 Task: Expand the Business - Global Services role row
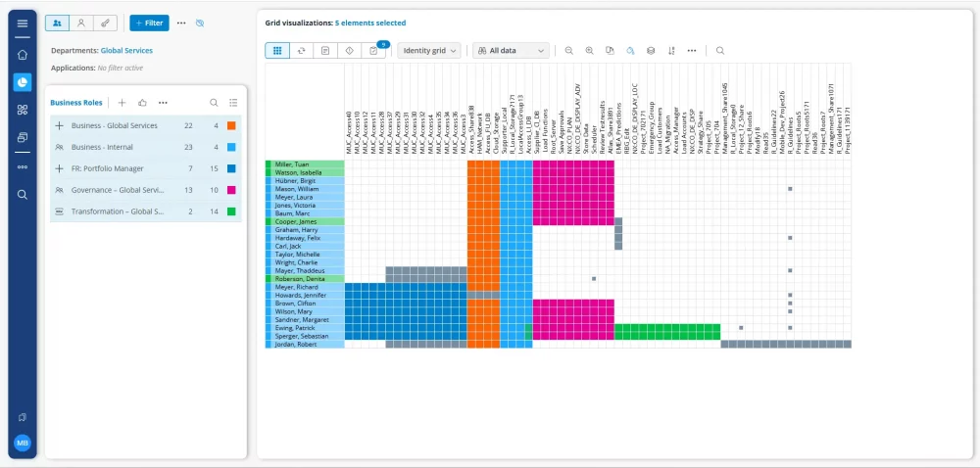[x=60, y=126]
